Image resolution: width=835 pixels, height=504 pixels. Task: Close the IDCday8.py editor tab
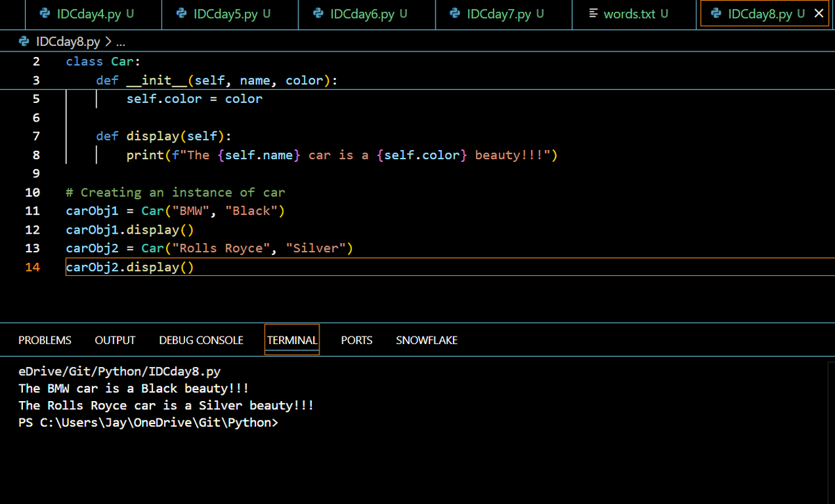coord(818,14)
